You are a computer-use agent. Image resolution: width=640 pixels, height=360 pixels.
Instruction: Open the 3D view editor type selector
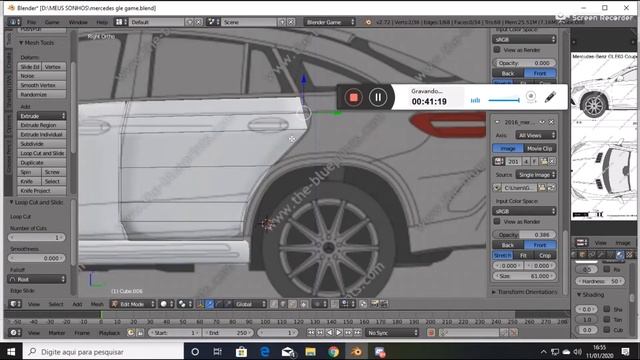pos(15,304)
